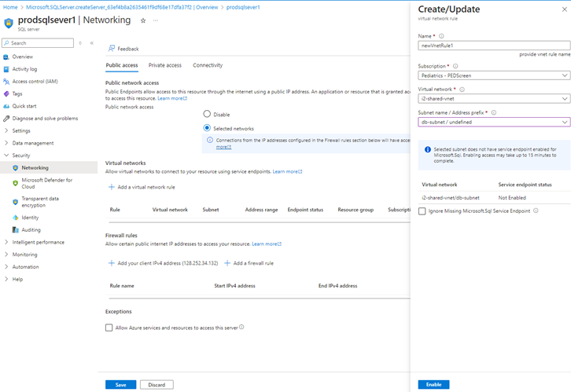
Task: Click info icon next to Subscription label
Action: (x=455, y=66)
